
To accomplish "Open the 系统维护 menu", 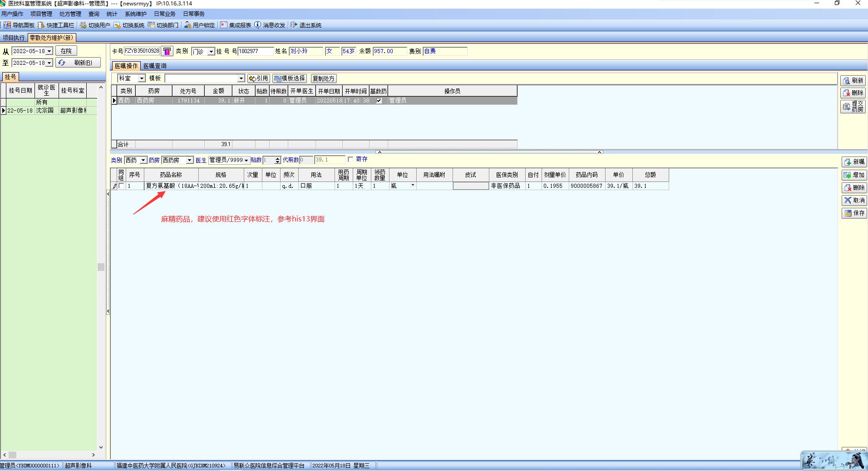I will [x=136, y=14].
